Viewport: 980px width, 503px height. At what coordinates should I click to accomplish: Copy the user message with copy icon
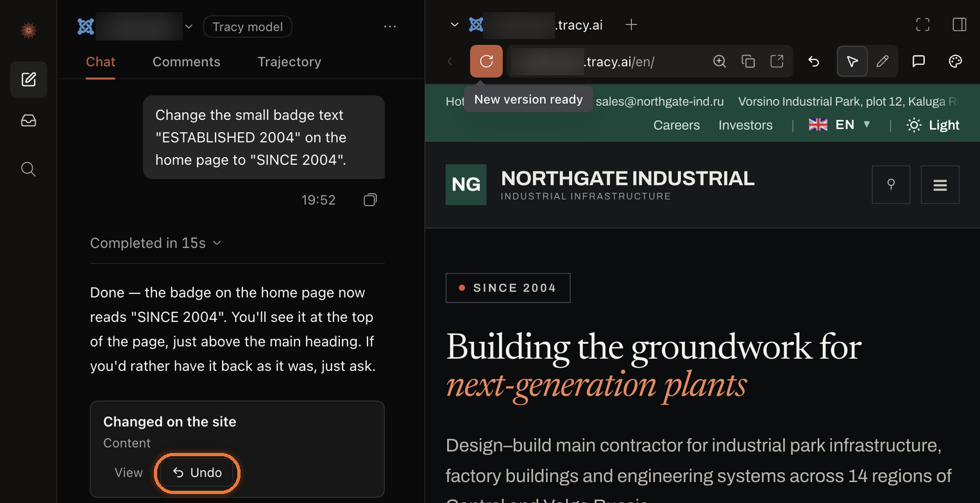pos(370,200)
